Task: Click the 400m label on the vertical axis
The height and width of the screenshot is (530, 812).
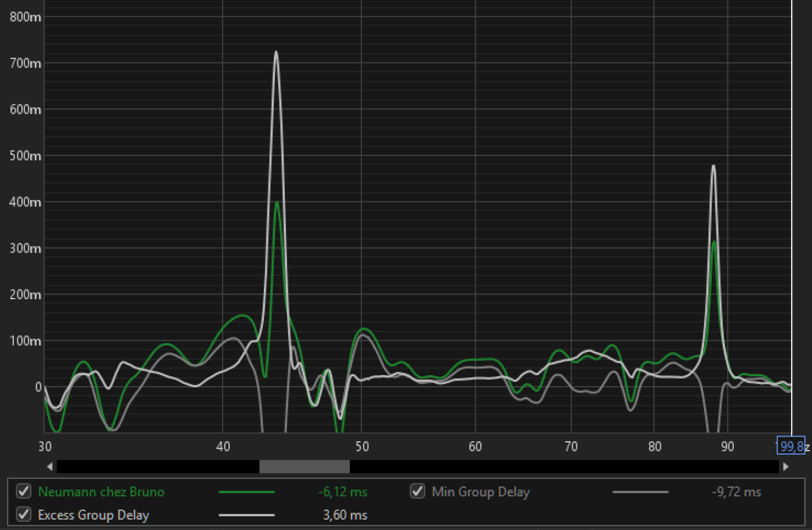Action: click(x=26, y=202)
